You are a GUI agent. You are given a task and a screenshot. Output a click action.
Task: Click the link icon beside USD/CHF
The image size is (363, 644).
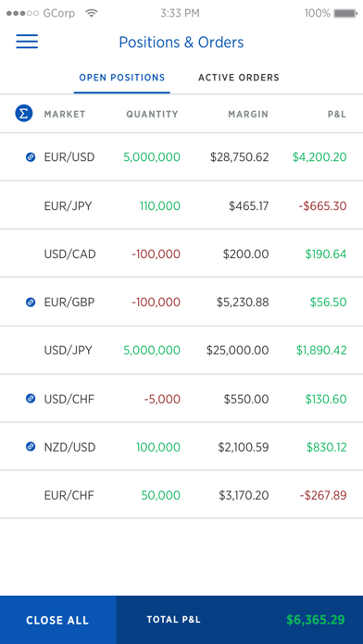31,399
